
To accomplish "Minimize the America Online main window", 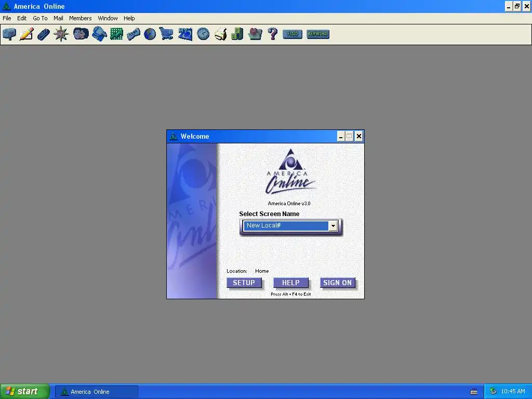I will [x=508, y=6].
